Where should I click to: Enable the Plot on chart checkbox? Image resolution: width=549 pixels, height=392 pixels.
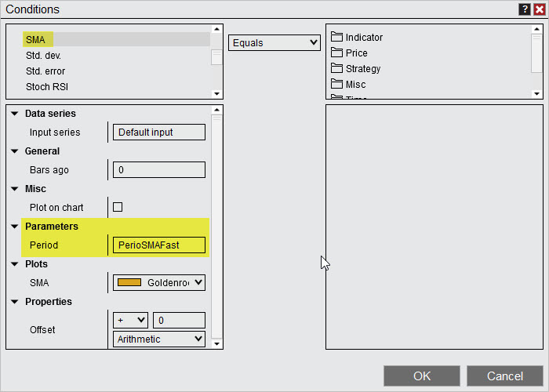tap(118, 207)
